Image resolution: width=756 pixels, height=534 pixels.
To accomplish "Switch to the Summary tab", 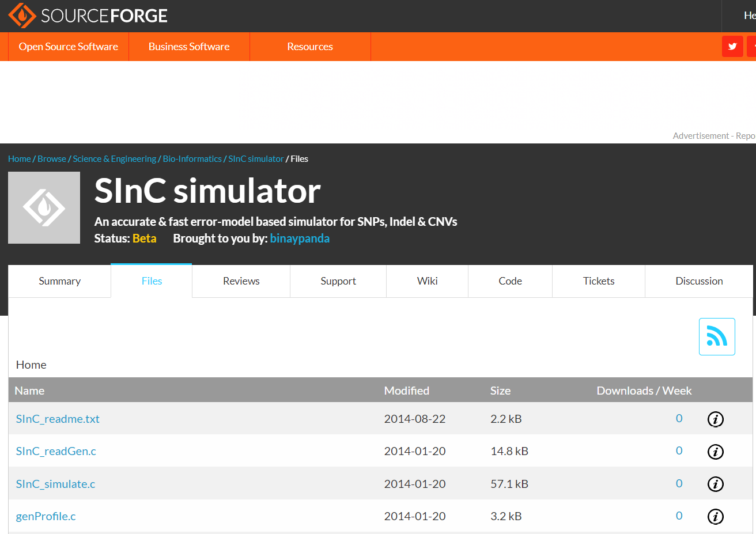I will [59, 281].
